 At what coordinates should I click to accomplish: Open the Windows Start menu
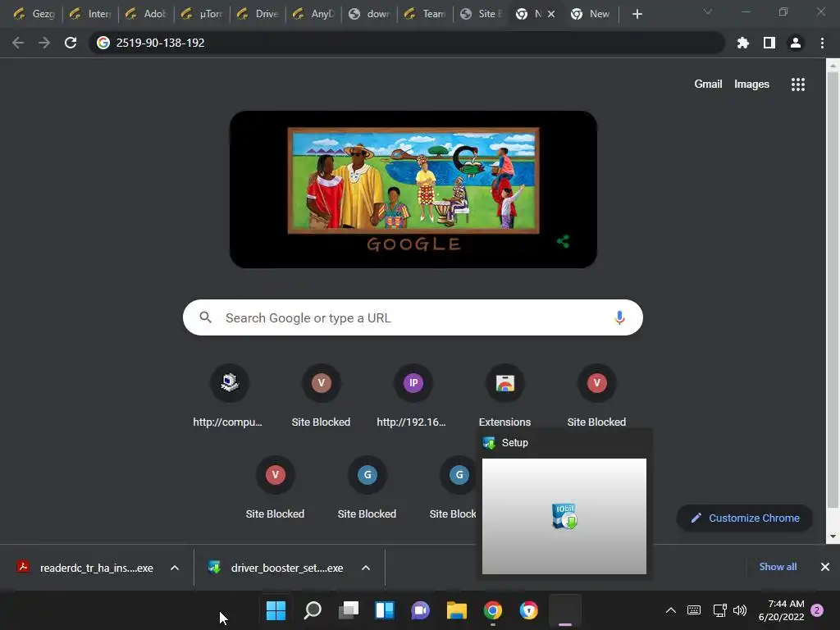(276, 610)
